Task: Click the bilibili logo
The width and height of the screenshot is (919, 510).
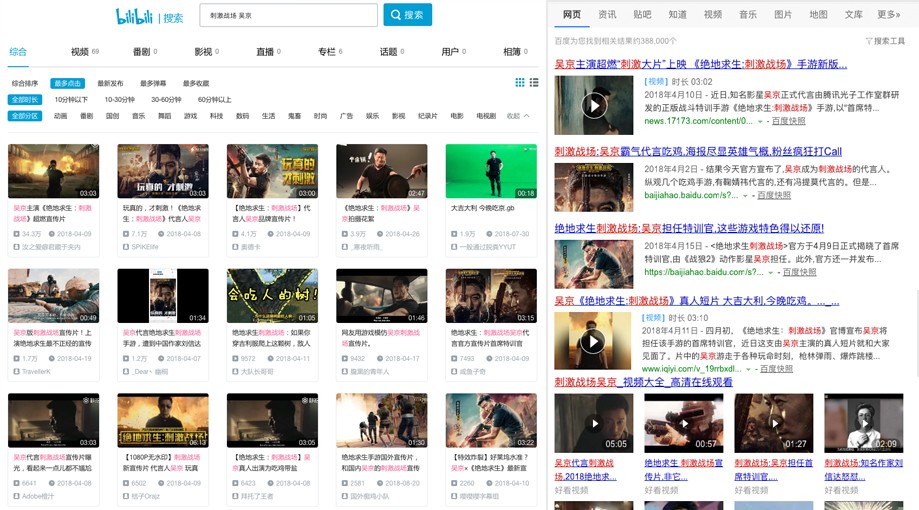Action: point(134,16)
